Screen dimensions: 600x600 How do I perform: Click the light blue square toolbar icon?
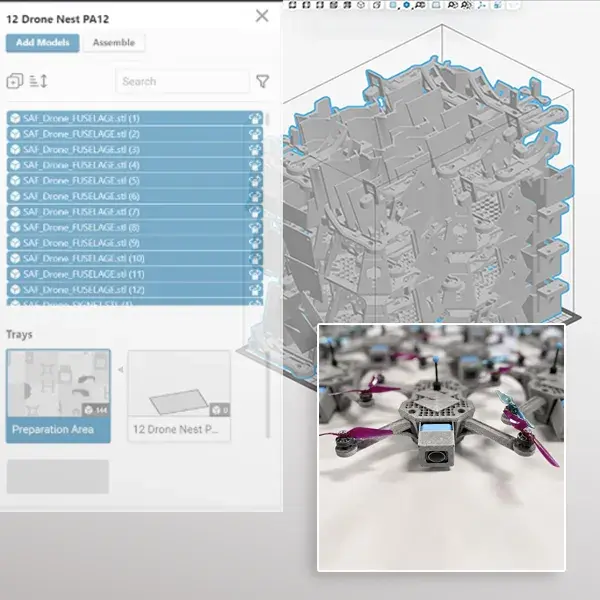[x=393, y=5]
